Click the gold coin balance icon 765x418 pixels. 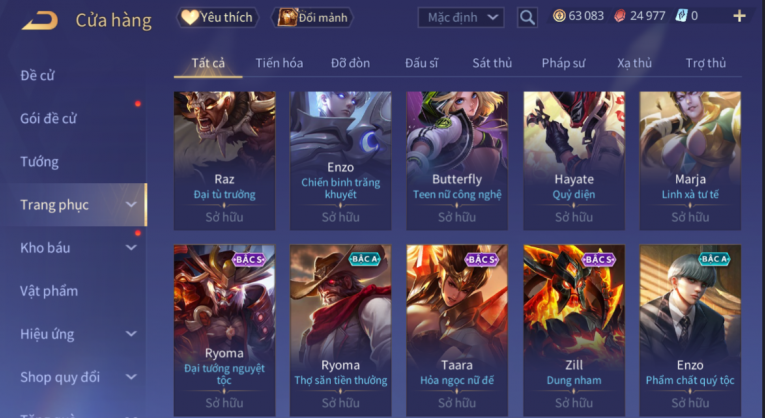pyautogui.click(x=559, y=16)
